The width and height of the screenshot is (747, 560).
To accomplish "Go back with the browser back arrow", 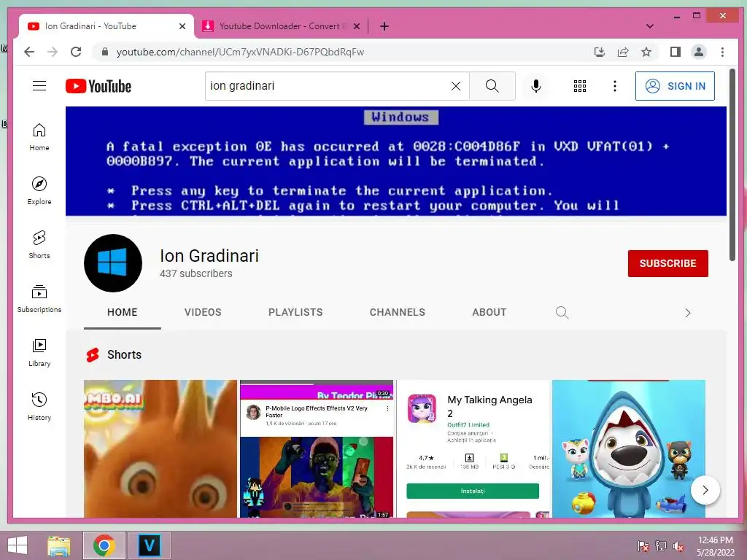I will click(x=29, y=52).
